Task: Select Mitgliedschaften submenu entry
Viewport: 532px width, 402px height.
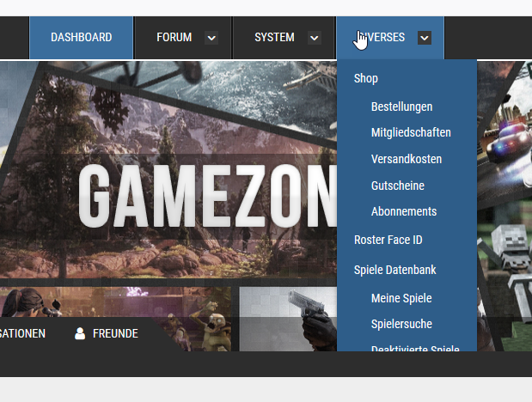Action: [x=411, y=132]
